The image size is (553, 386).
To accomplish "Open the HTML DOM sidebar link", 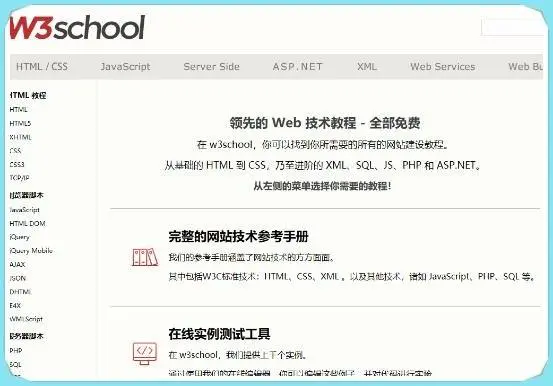I will click(27, 223).
